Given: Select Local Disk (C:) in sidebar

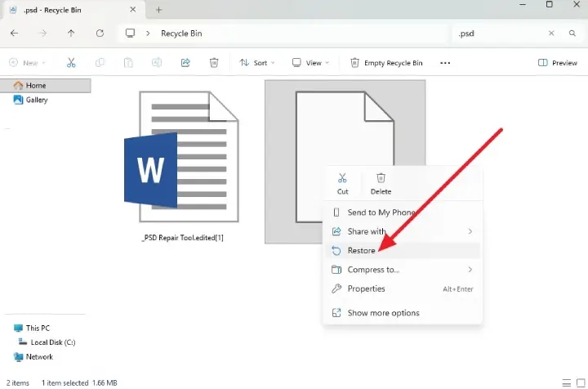Looking at the screenshot, I should click(x=47, y=342).
